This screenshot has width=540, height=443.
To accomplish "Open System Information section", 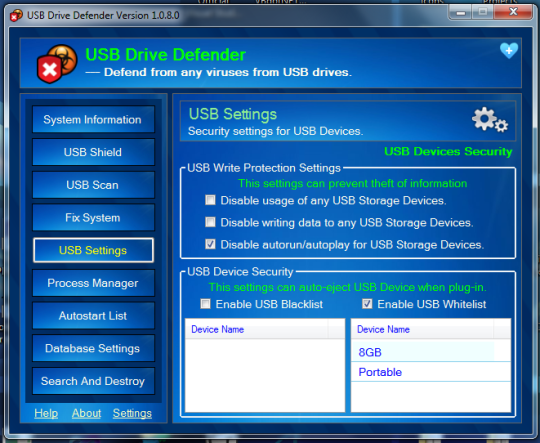I will [x=93, y=120].
